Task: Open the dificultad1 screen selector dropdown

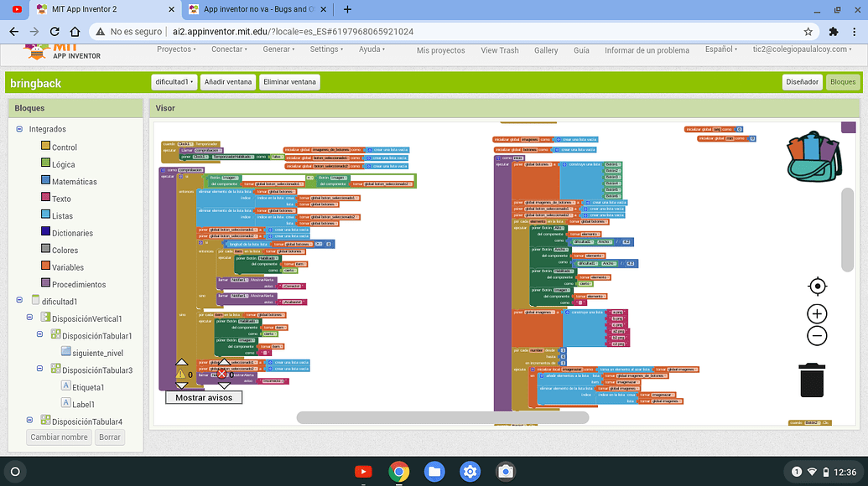Action: pos(174,81)
